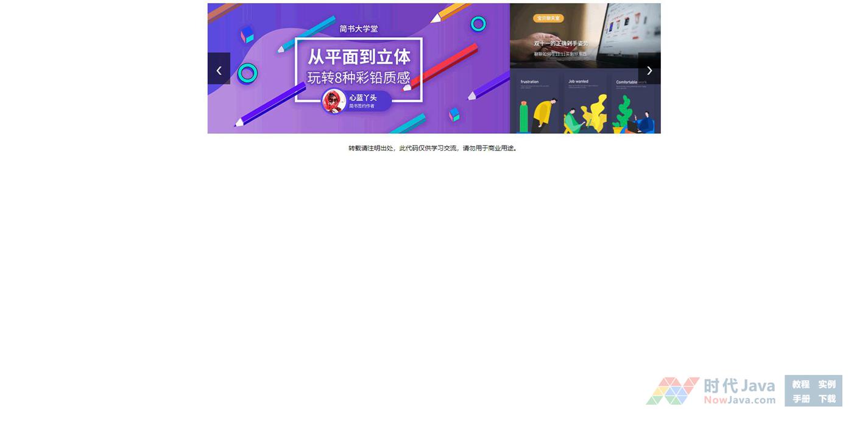Click the 转载请注明出处 notice text
Screen dimensions: 868x437
point(432,148)
